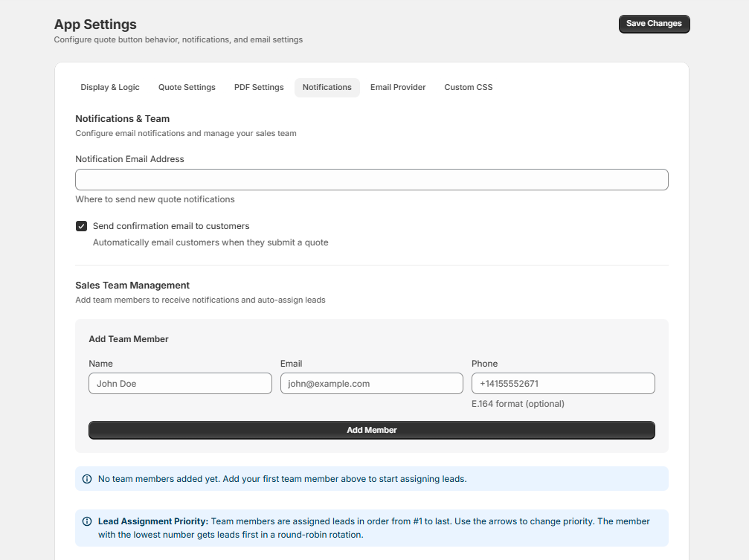Click the Email field with john@example.com placeholder
Image resolution: width=749 pixels, height=560 pixels.
pos(371,383)
